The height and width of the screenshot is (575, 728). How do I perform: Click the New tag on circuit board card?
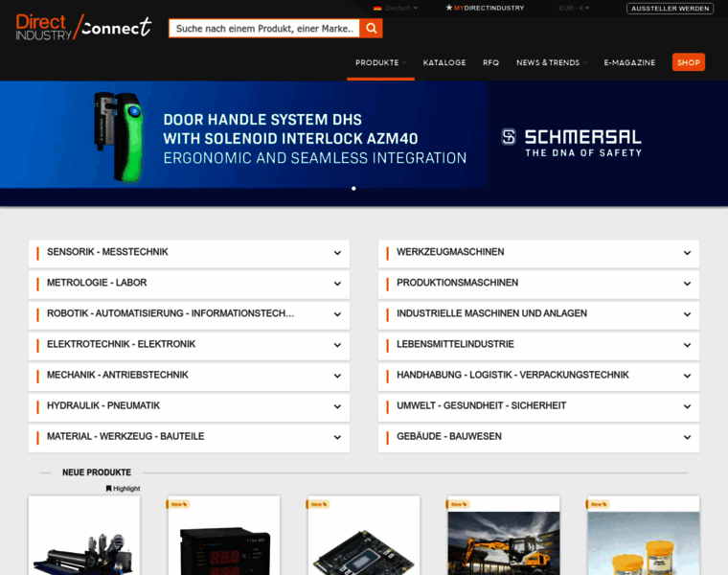coord(318,504)
